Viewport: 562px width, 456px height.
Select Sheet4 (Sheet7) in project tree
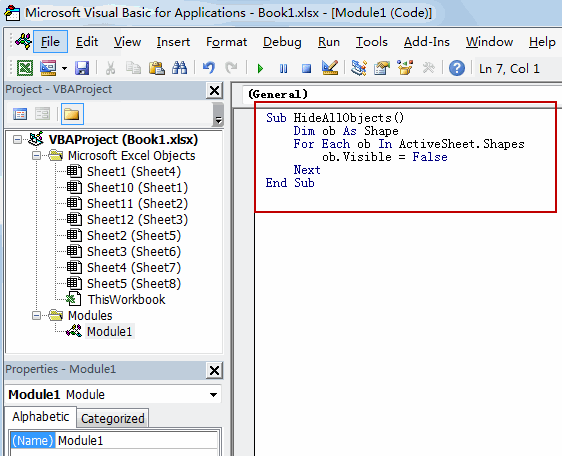click(x=134, y=268)
